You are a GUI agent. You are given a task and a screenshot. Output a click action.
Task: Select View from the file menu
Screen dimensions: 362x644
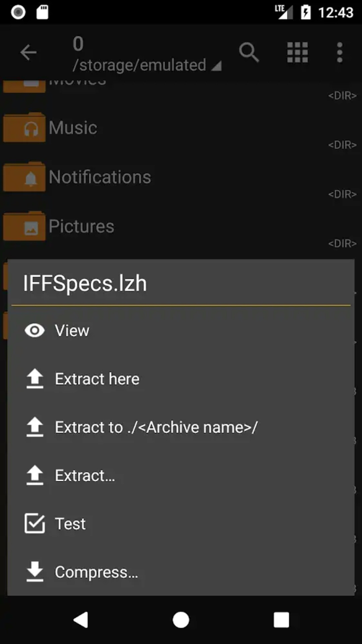[72, 331]
